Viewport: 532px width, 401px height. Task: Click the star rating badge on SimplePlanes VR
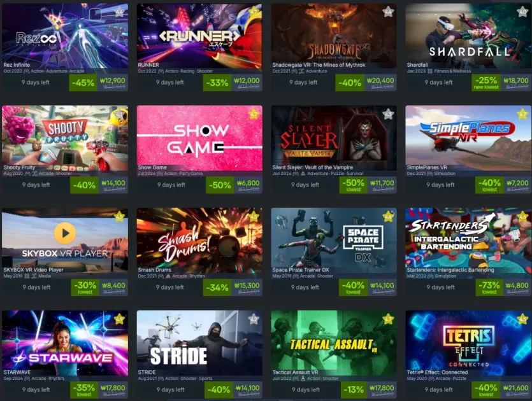pos(522,114)
